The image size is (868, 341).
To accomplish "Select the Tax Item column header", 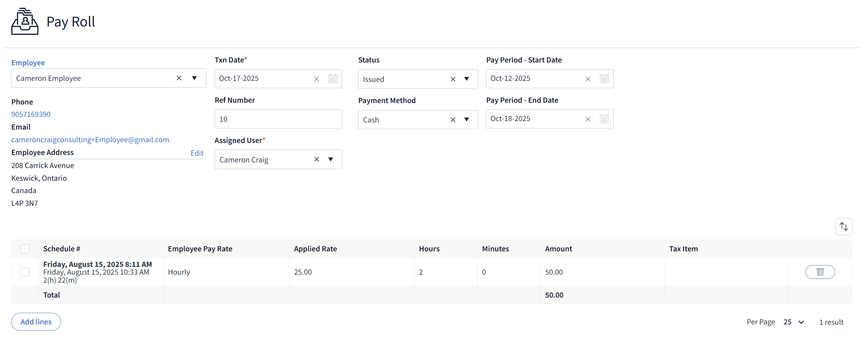I will (683, 249).
